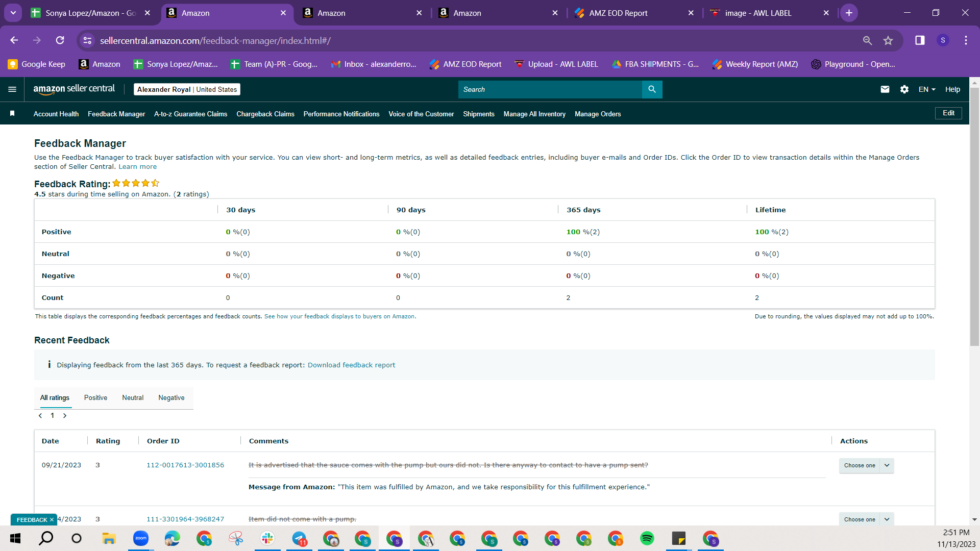Open a new browser tab with plus icon
The width and height of the screenshot is (980, 551).
pyautogui.click(x=849, y=13)
